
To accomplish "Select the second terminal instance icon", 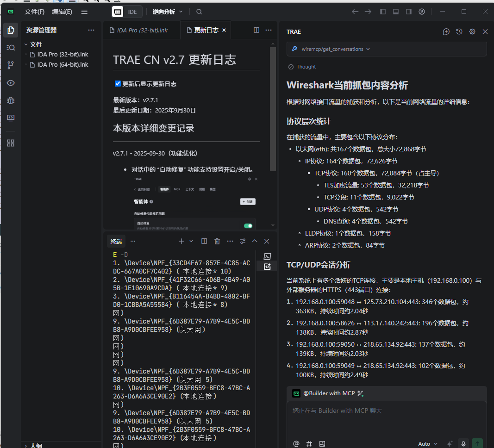I will pos(267,266).
